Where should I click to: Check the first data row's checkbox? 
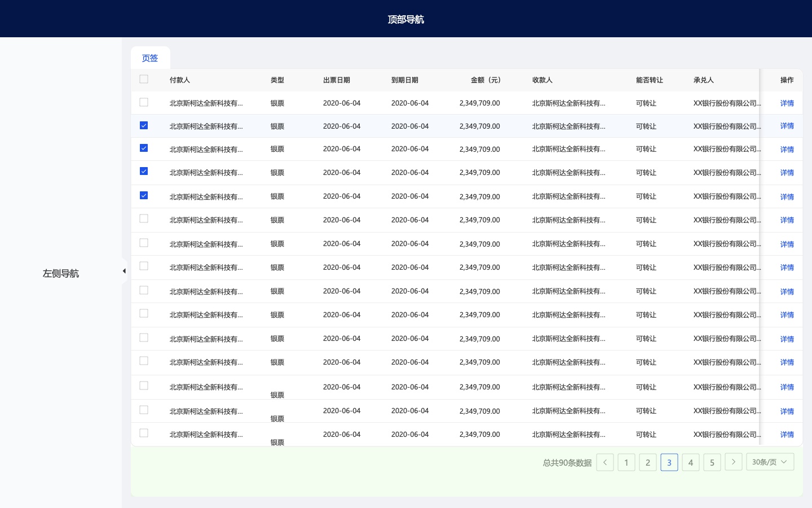tap(144, 102)
